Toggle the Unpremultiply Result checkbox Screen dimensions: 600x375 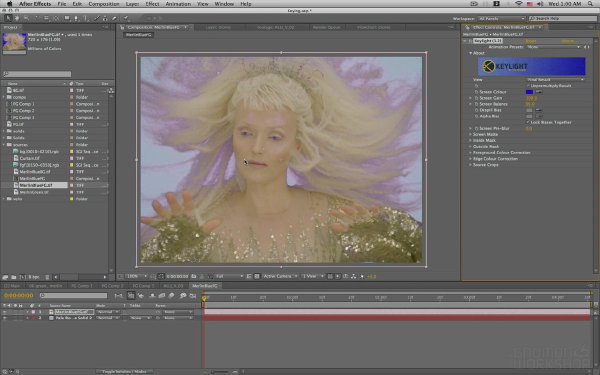(528, 86)
